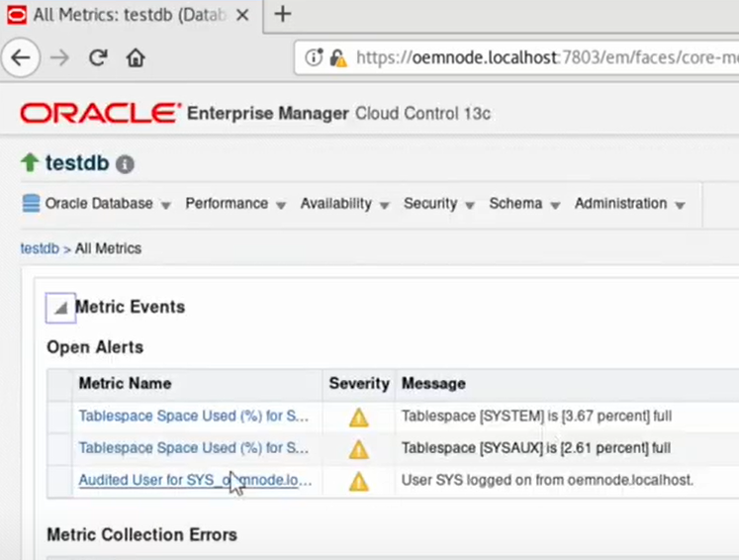Expand the Administration dropdown arrow

tap(680, 206)
